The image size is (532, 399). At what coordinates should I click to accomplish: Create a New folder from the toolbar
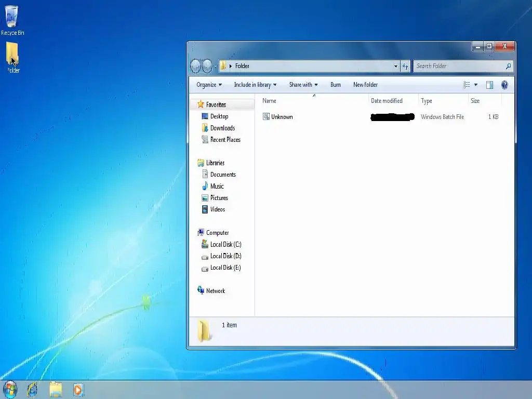[x=365, y=85]
